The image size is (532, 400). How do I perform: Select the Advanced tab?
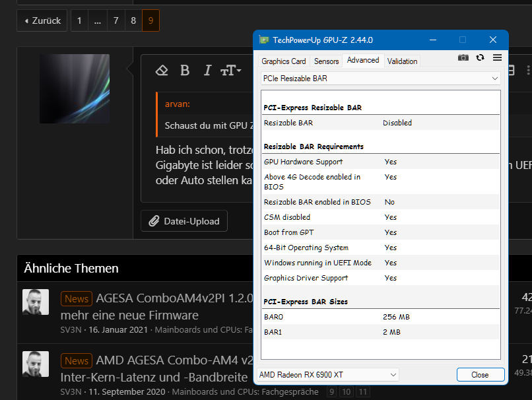click(x=363, y=60)
